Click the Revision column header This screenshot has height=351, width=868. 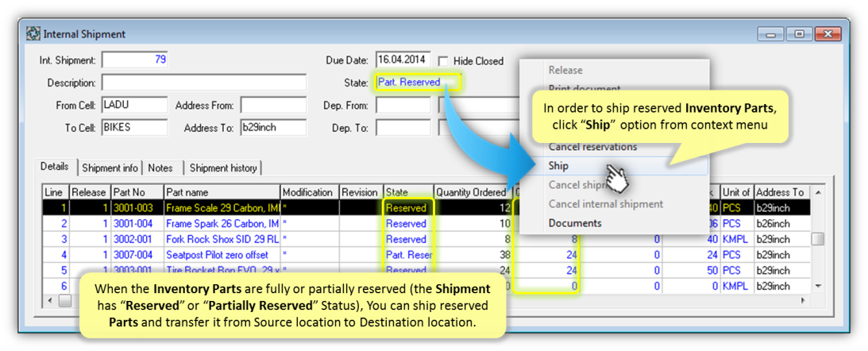point(361,192)
